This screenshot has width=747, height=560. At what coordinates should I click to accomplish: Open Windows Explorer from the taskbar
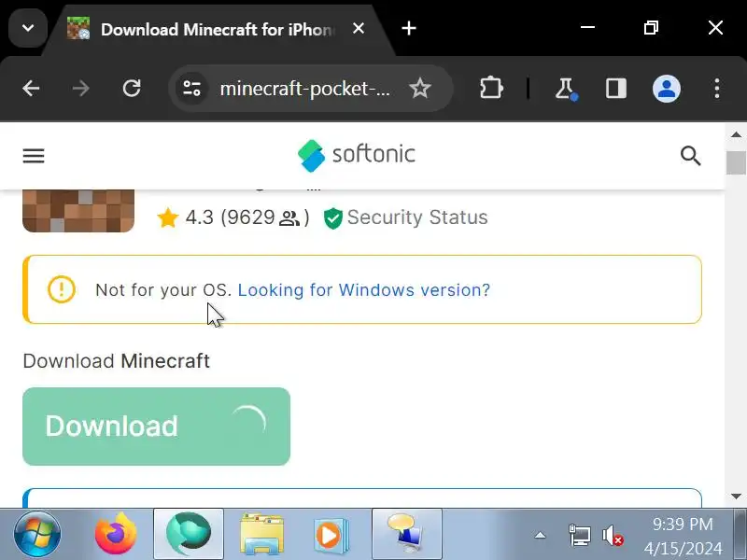tap(261, 534)
